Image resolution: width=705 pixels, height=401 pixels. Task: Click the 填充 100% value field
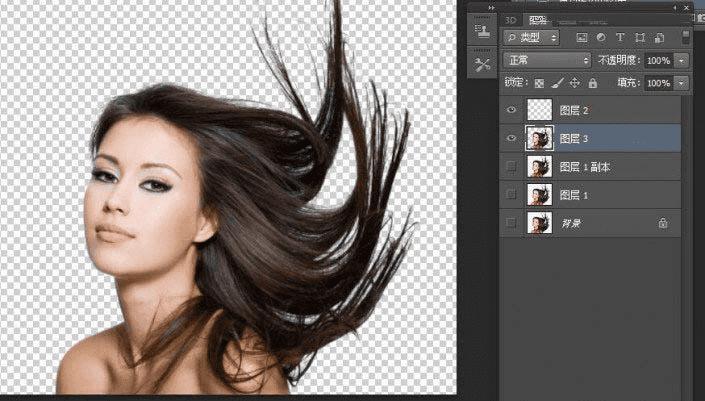point(660,83)
